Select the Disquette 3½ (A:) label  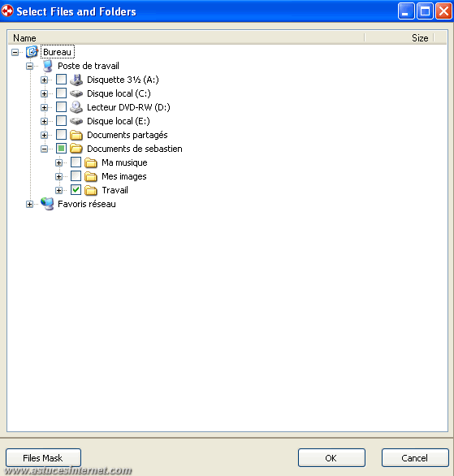(x=123, y=80)
